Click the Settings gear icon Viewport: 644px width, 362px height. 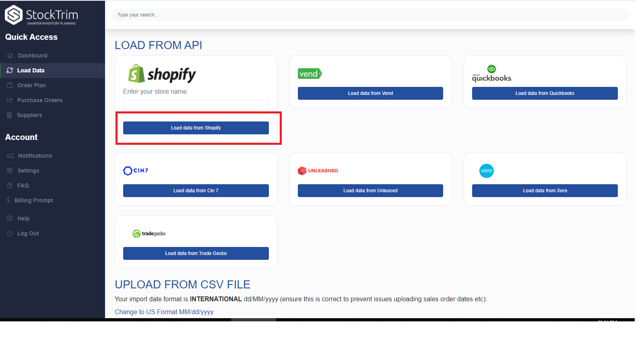coord(10,171)
